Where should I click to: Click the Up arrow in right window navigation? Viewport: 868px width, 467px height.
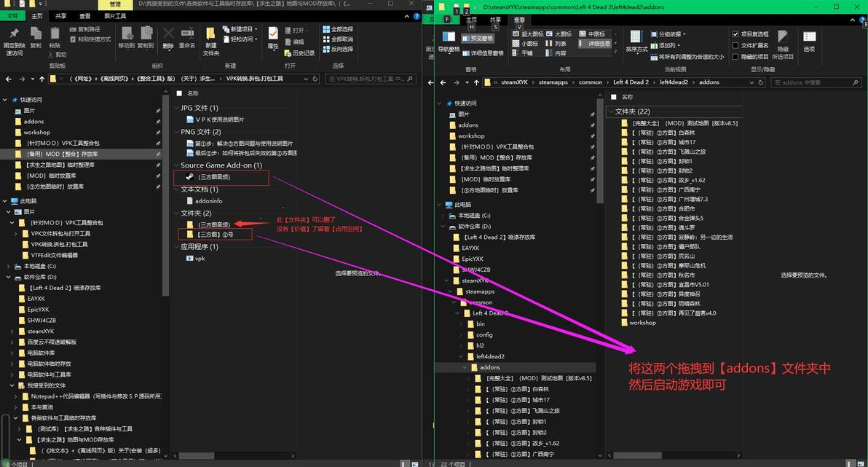click(476, 82)
